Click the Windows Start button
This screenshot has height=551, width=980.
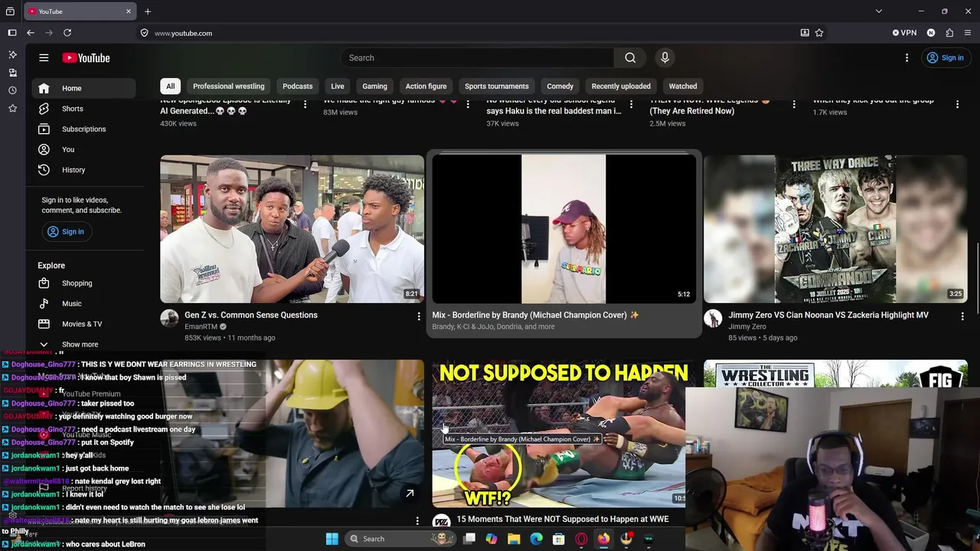pos(332,539)
